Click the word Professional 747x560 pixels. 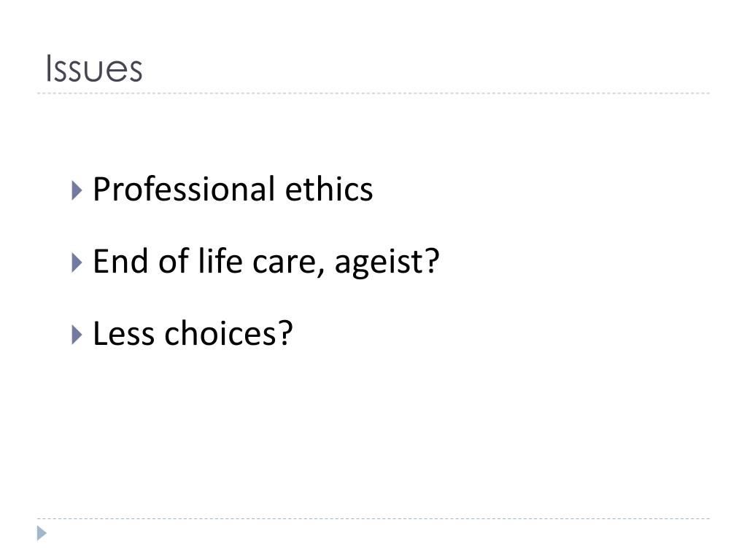coord(184,189)
